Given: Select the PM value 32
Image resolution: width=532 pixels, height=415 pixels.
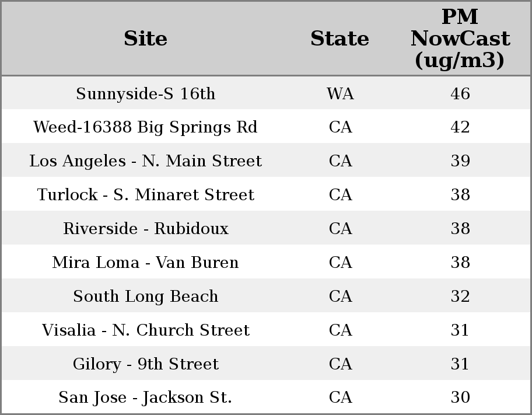Looking at the screenshot, I should [460, 296].
